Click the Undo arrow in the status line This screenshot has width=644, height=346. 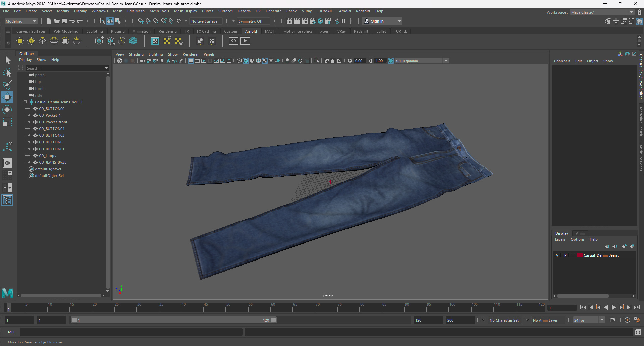(x=72, y=21)
